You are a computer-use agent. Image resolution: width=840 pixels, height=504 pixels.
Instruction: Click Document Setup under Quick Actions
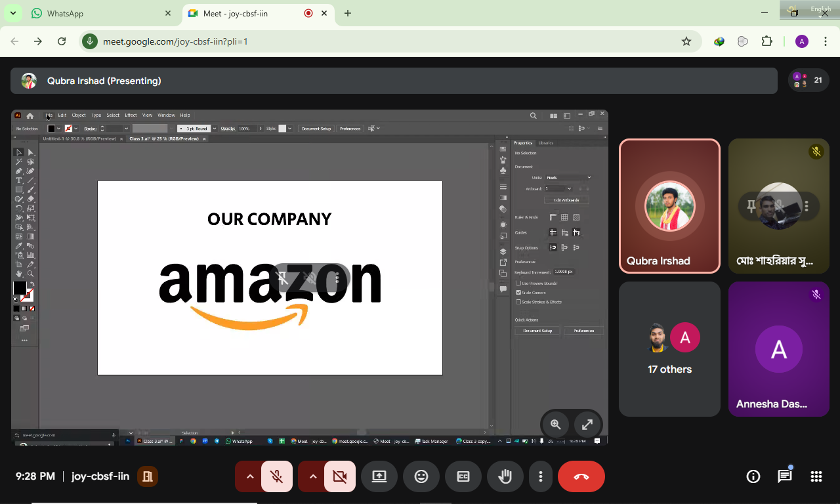pos(537,331)
